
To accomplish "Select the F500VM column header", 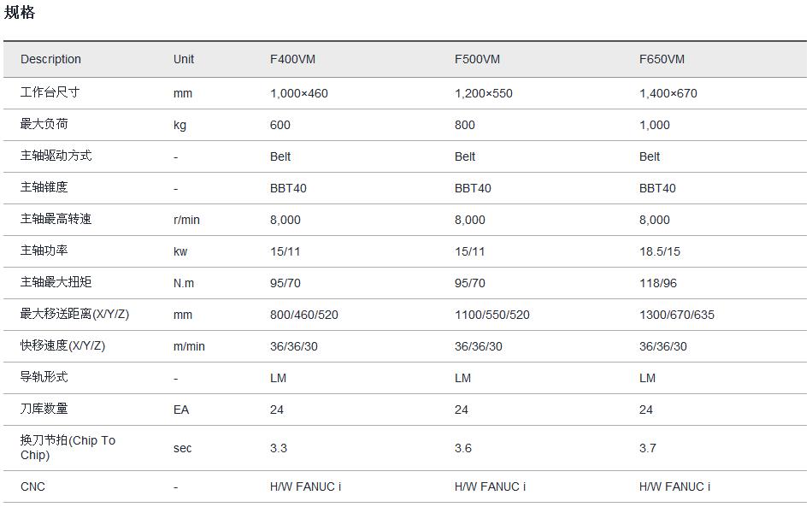I will point(477,59).
